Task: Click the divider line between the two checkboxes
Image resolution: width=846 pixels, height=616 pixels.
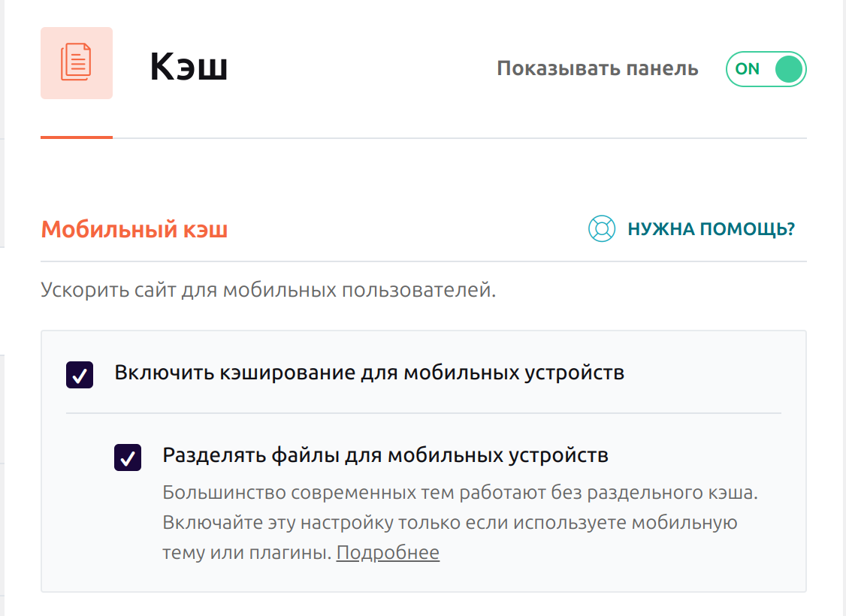Action: (x=424, y=413)
